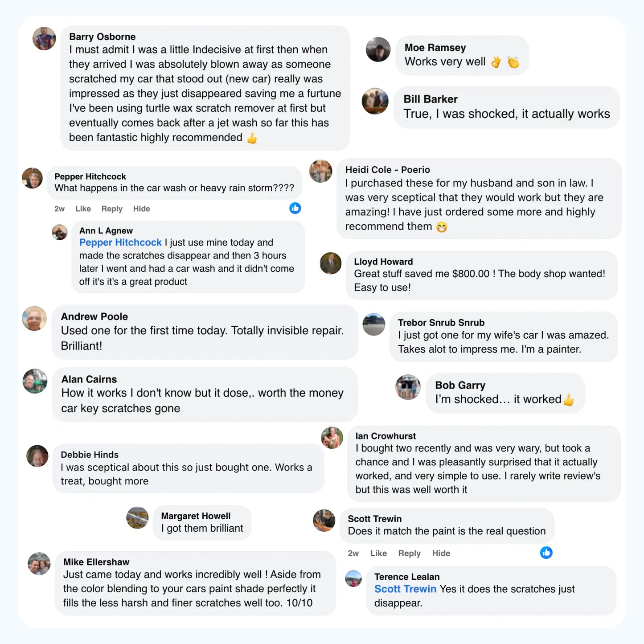644x644 pixels.
Task: Click the like icon on Pepper Hitchcock's comment
Action: point(295,208)
